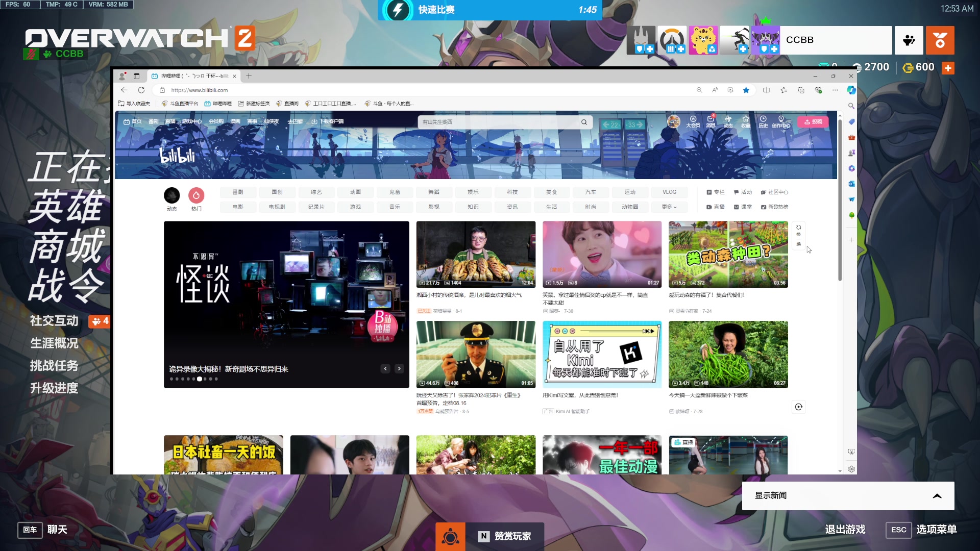Click 退出游戏 exit game
Screen dimensions: 980x551
click(x=845, y=530)
